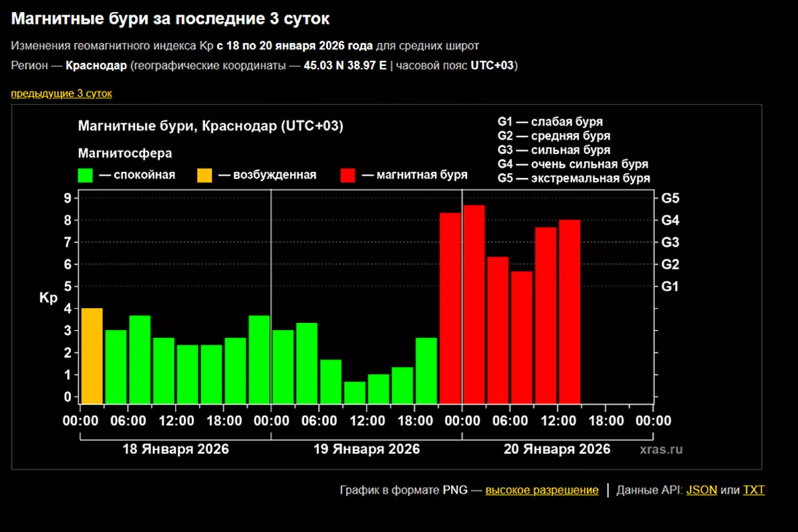Screen dimensions: 798x532
Task: Select the only red bar on 19 January
Action: click(450, 308)
